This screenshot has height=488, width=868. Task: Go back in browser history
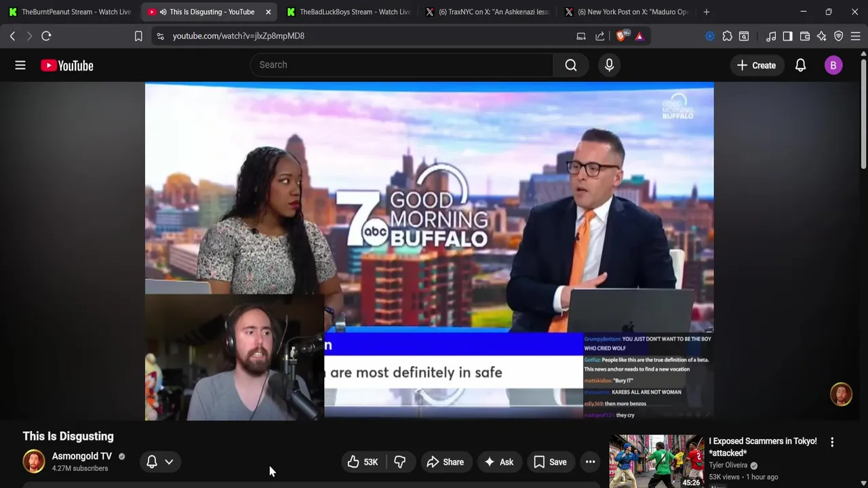12,36
